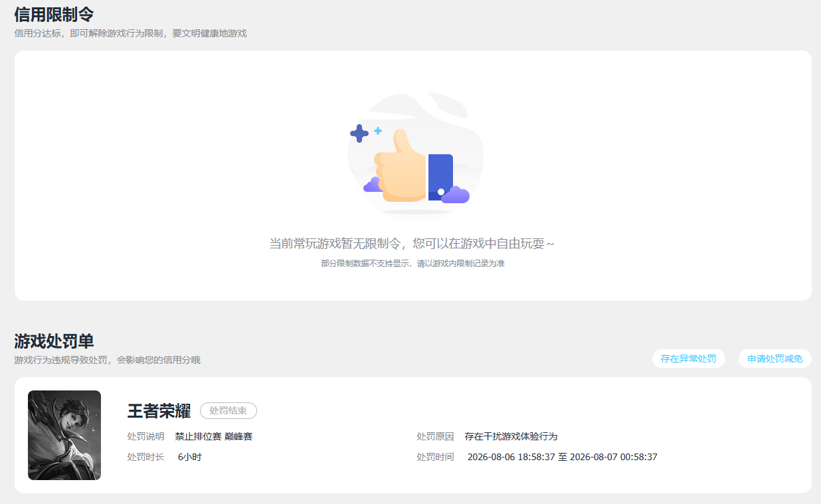Click the 游戏处罚单 section heading

tap(54, 341)
